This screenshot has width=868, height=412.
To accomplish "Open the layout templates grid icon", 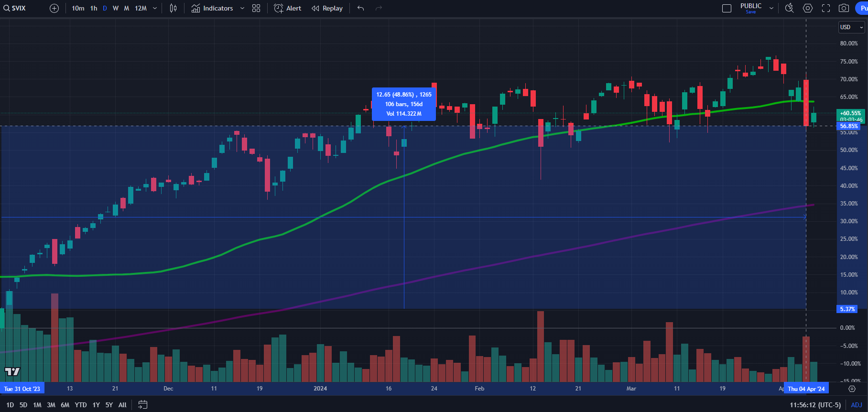I will pyautogui.click(x=256, y=8).
